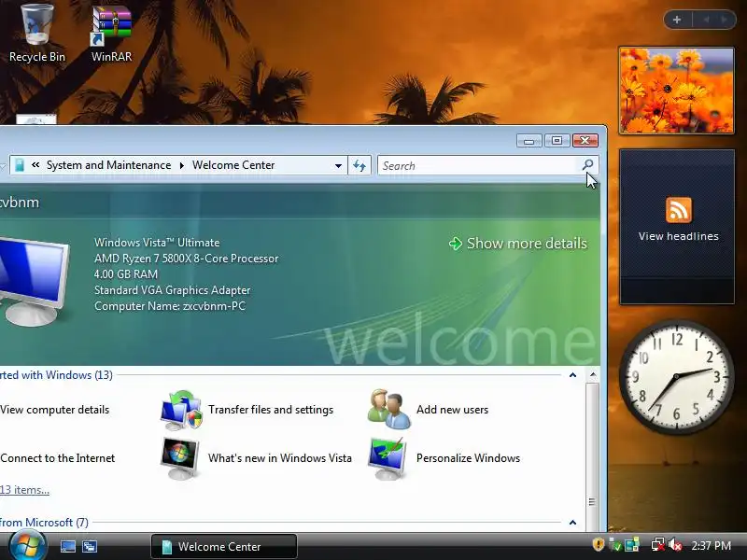747x560 pixels.
Task: Click the orange RSS feed icon
Action: (679, 209)
